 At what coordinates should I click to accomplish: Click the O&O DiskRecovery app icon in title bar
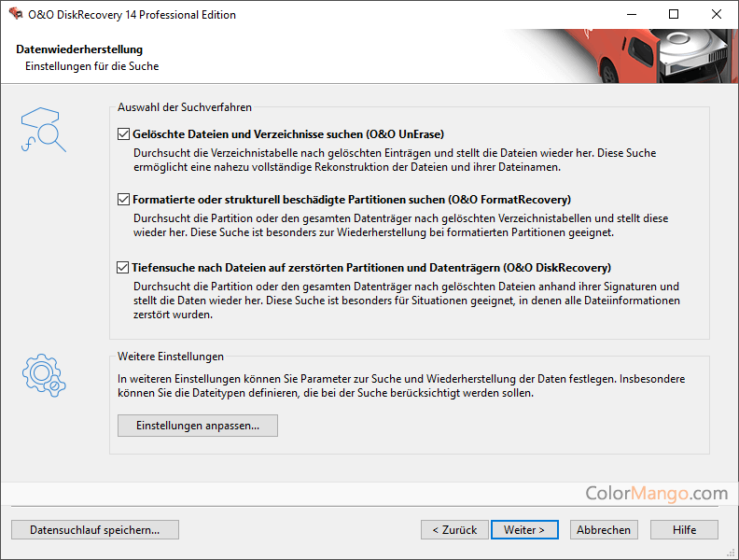click(16, 14)
